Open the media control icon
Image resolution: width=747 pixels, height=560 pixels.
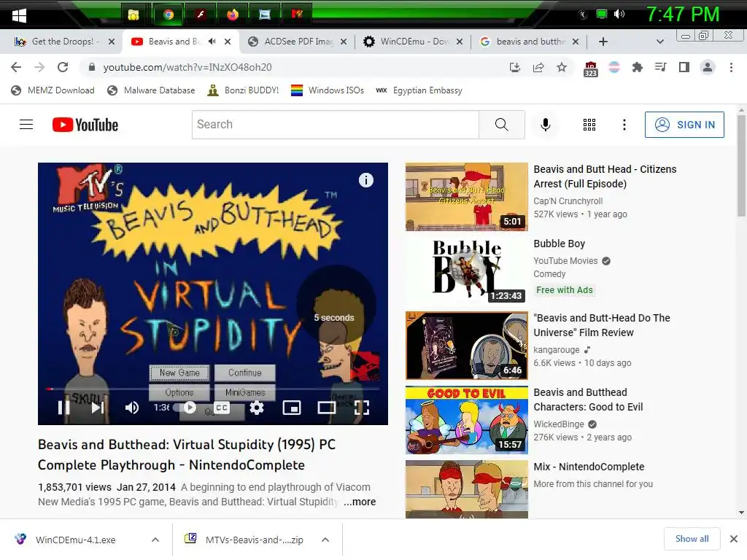point(660,67)
